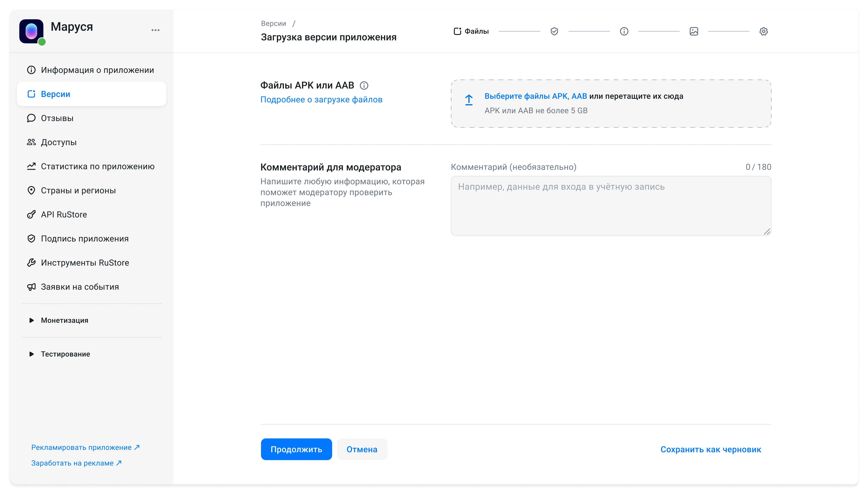Click the Продолжить button
This screenshot has width=868, height=489.
pos(296,449)
